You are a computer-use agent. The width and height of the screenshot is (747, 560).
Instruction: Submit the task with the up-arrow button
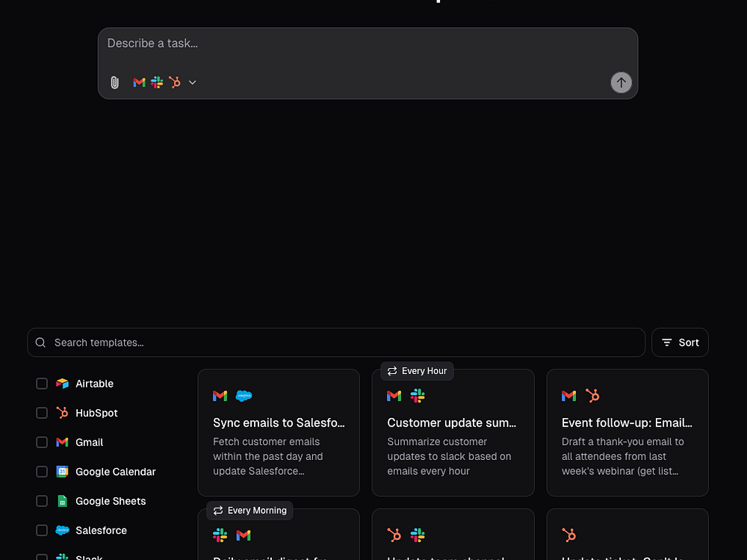point(622,82)
